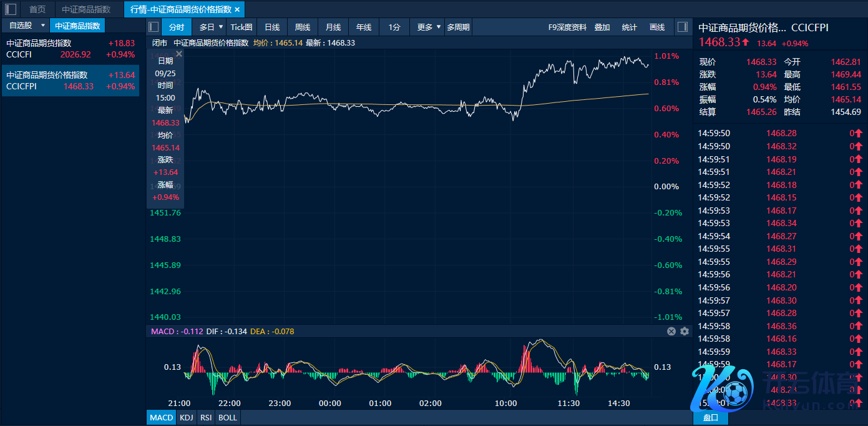Close the floating date info box
This screenshot has height=426, width=868.
[x=179, y=54]
